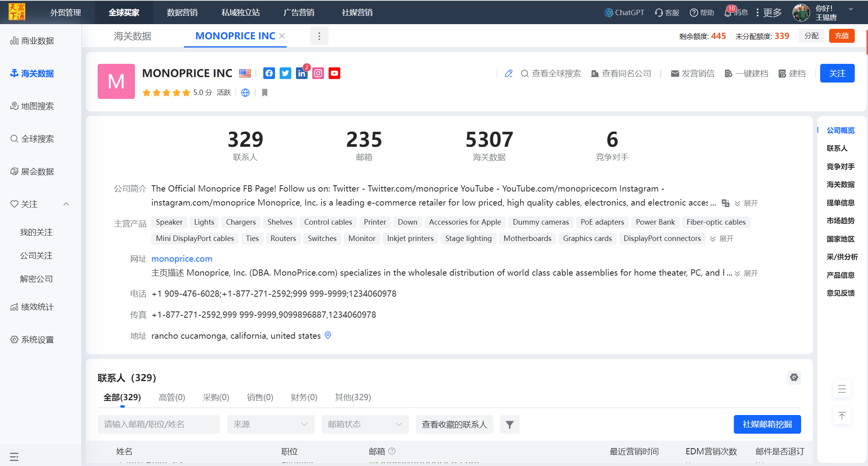Screen dimensions: 868x466
Task: Go to 地图搜索 in sidebar
Action: pos(32,106)
